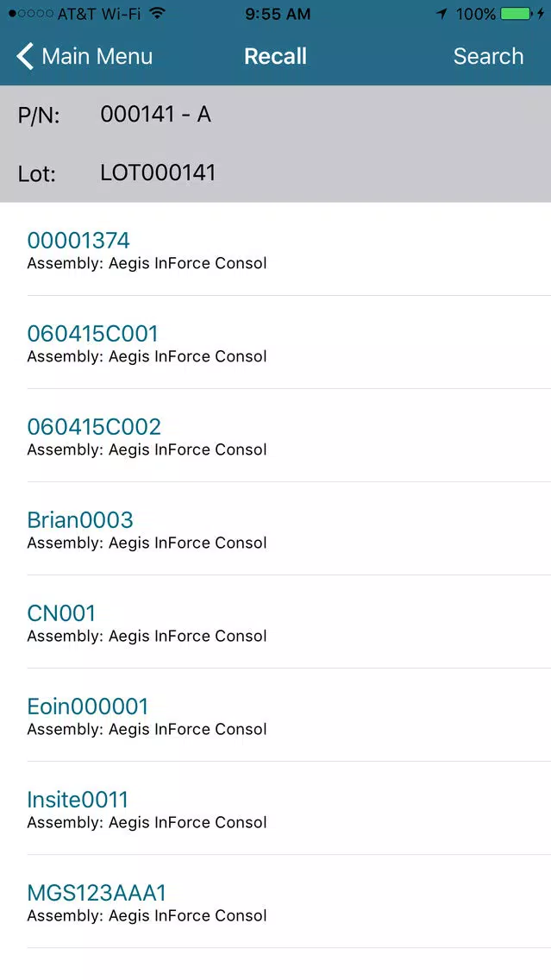Go back to Main Menu
The height and width of the screenshot is (980, 551).
[85, 56]
